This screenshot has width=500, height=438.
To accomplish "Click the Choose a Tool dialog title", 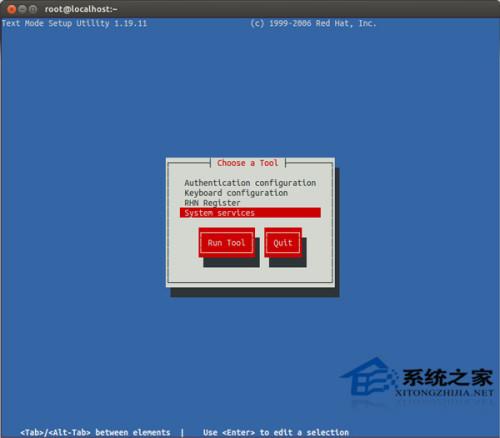I will coord(248,163).
